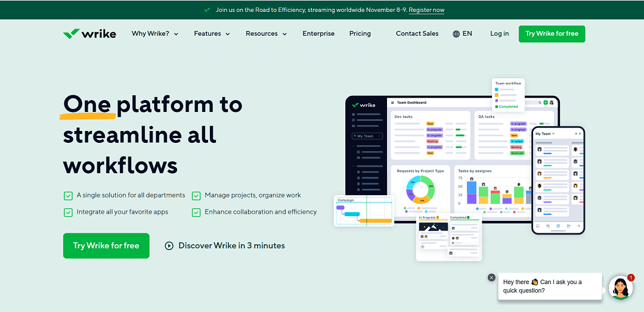Image resolution: width=644 pixels, height=312 pixels.
Task: Click the Register now link in banner
Action: coord(426,10)
